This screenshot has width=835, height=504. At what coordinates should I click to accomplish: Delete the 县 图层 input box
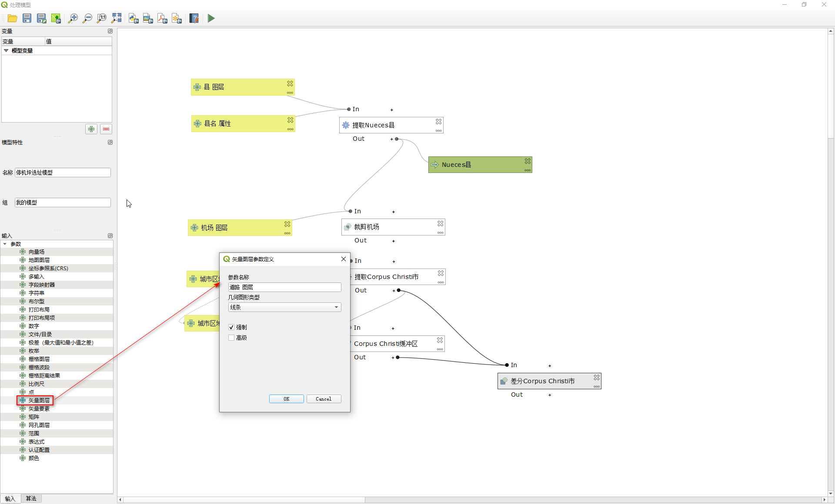pyautogui.click(x=290, y=83)
